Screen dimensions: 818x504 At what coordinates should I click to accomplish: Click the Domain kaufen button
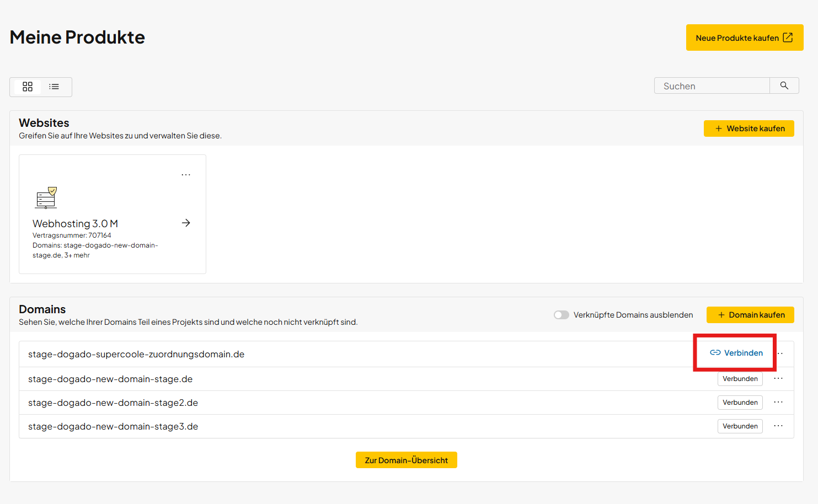(x=750, y=315)
